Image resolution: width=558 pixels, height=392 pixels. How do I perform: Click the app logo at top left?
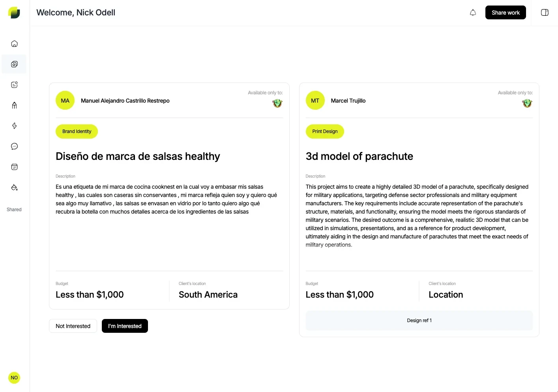(x=14, y=12)
